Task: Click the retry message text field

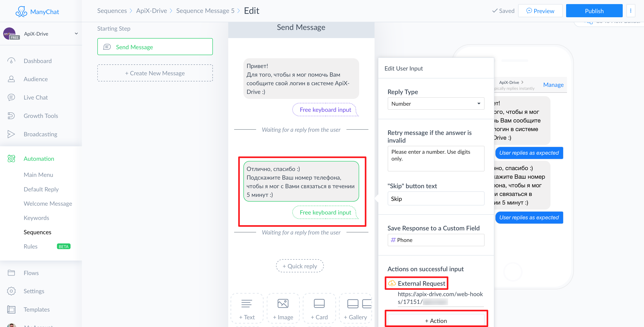Action: click(x=436, y=159)
